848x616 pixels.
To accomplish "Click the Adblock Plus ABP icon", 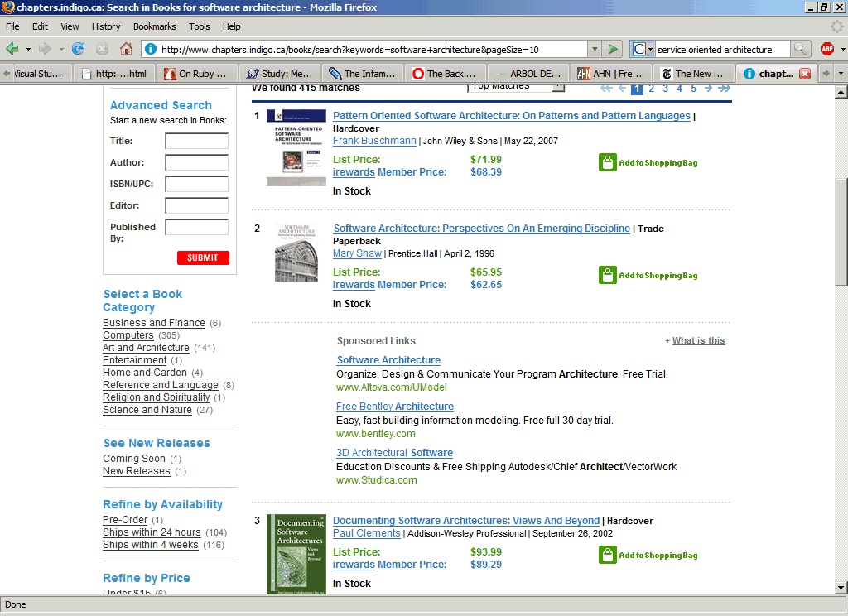I will coord(827,49).
